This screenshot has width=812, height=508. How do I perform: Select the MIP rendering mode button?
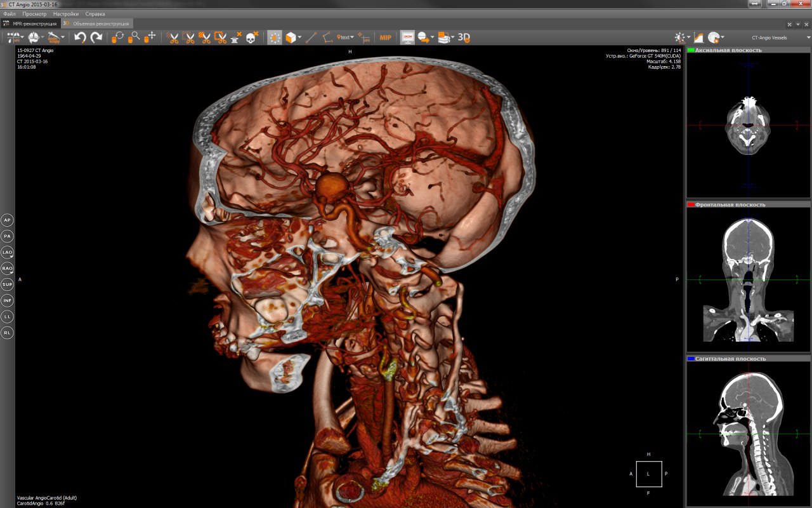[x=385, y=37]
